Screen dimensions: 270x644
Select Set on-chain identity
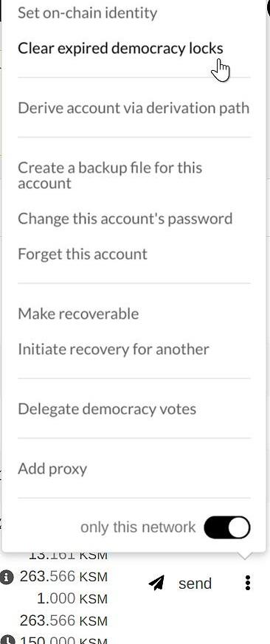[87, 13]
